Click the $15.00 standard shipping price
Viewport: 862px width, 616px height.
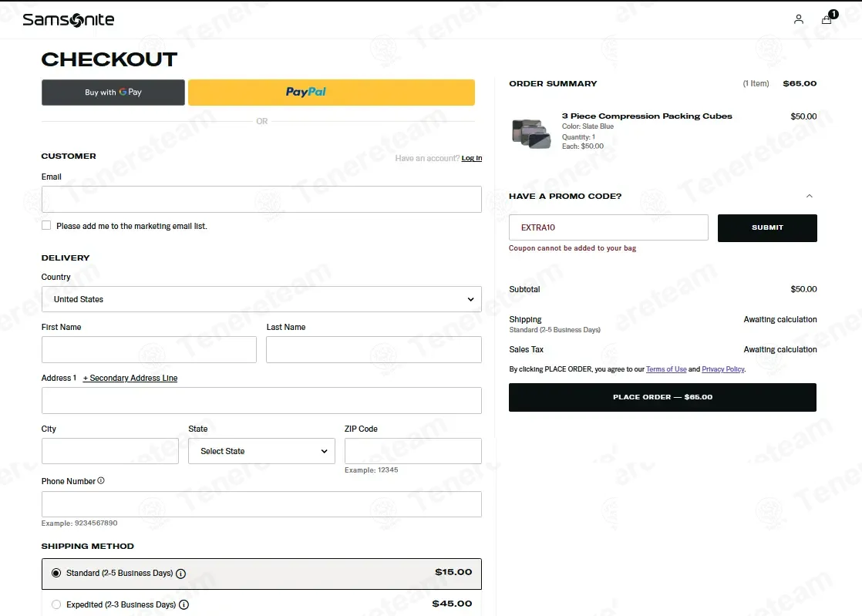click(x=453, y=572)
